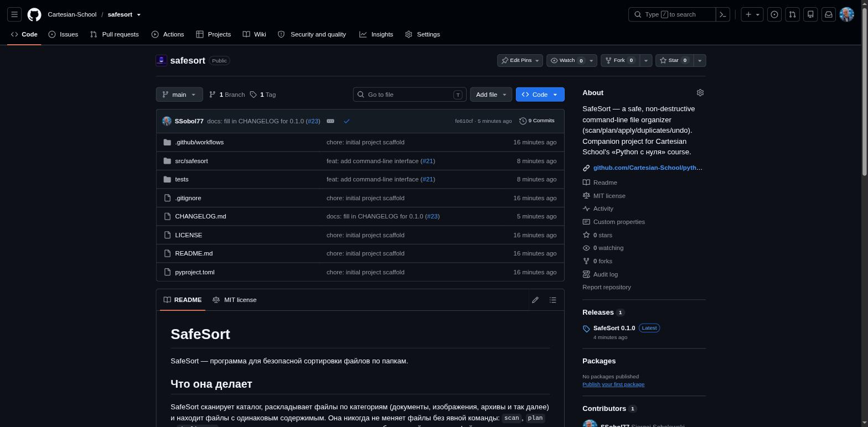This screenshot has height=427, width=868.
Task: Open the Issues tab
Action: 63,34
